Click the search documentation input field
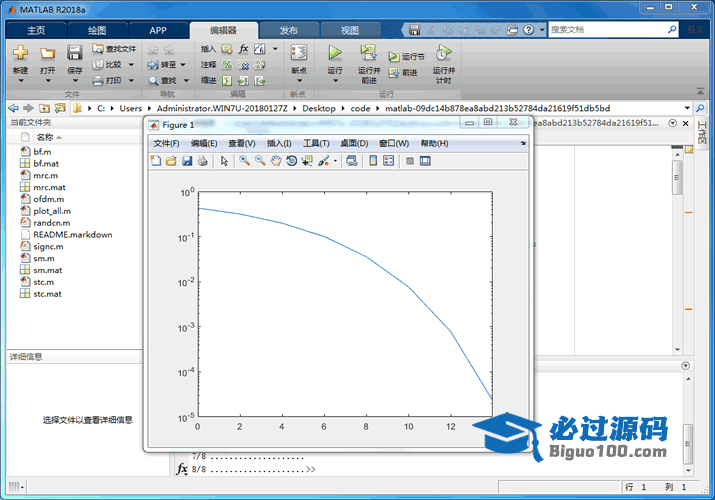This screenshot has width=715, height=500. 607,30
